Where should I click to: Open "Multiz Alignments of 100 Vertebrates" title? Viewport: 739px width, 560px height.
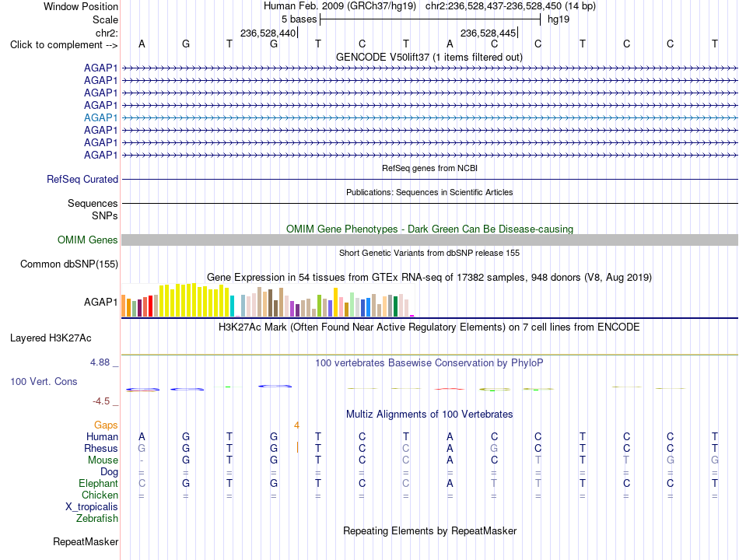(x=429, y=415)
